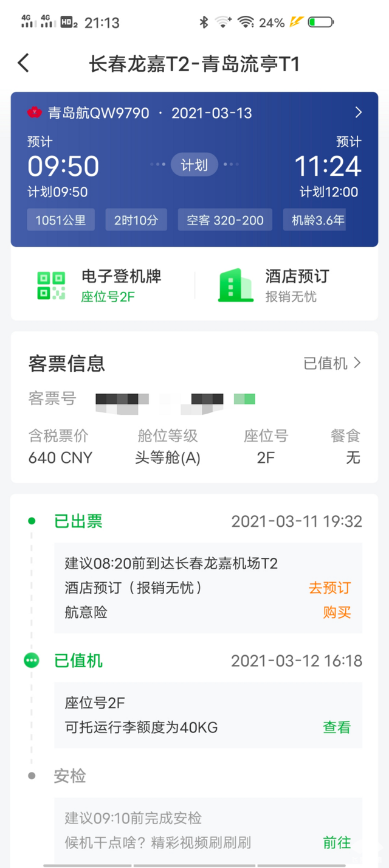Tap 查看 to view baggage allowance
389x868 pixels.
[x=337, y=727]
